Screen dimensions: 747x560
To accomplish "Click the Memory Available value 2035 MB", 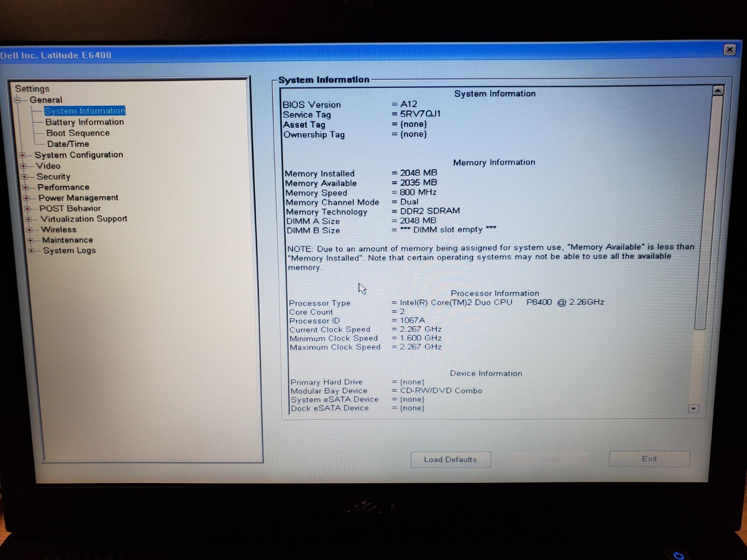I will (x=418, y=183).
